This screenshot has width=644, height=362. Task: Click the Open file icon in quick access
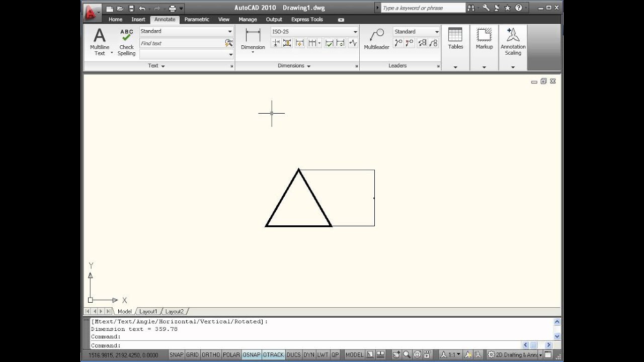(x=120, y=9)
